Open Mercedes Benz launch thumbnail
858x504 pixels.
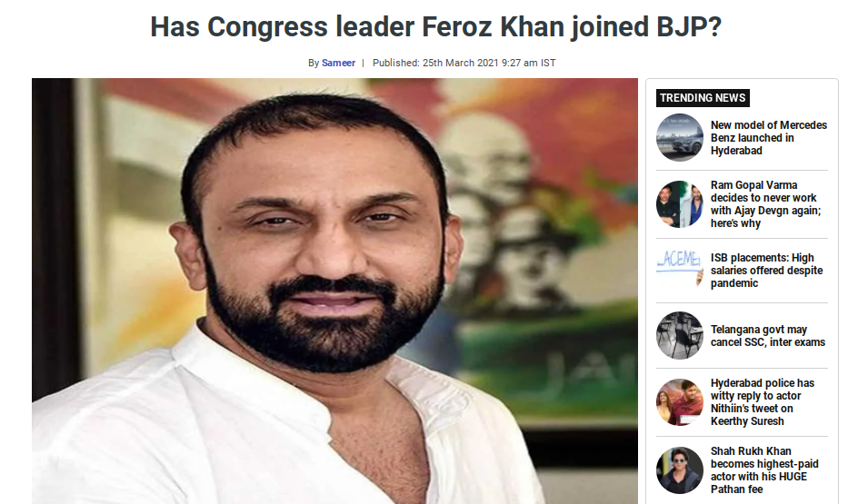[679, 137]
